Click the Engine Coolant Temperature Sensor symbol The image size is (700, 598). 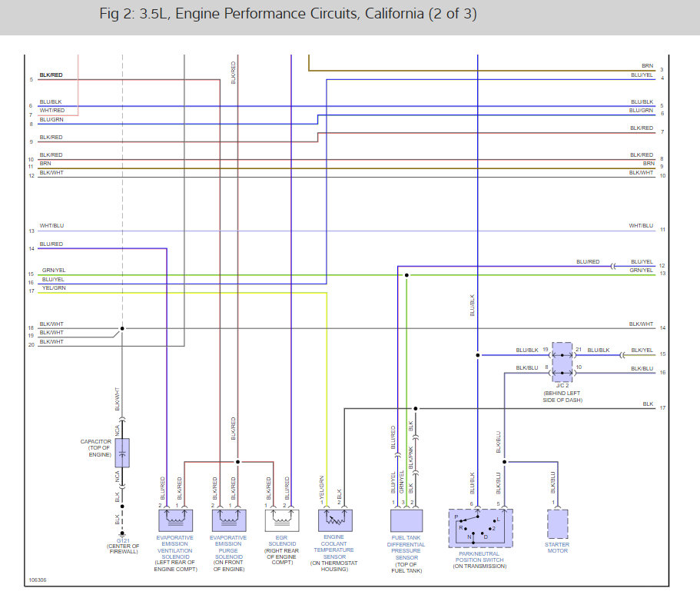pos(335,520)
